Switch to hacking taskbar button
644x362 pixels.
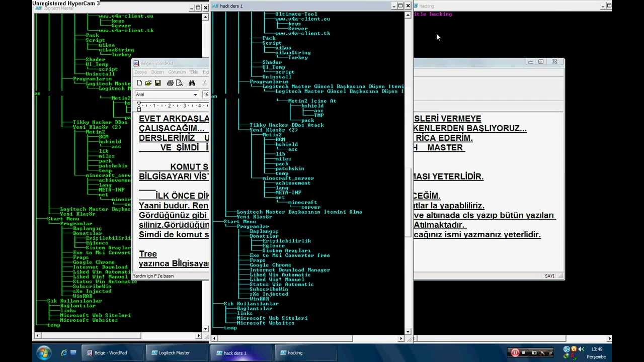(305, 353)
